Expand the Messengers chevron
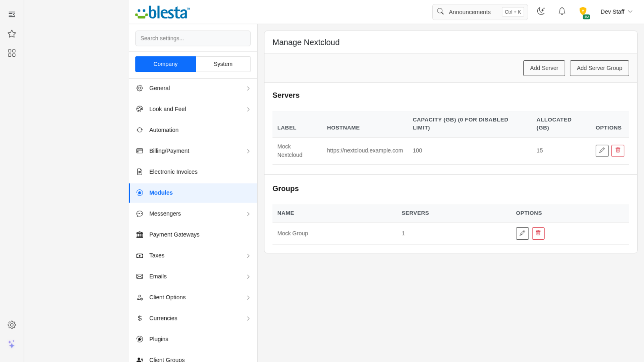 pyautogui.click(x=248, y=214)
